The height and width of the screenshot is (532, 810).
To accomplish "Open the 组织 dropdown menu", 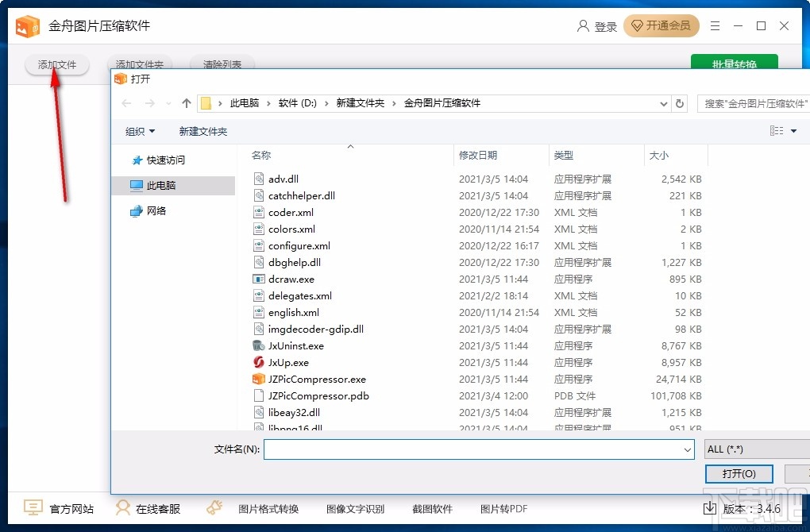I will (x=140, y=131).
